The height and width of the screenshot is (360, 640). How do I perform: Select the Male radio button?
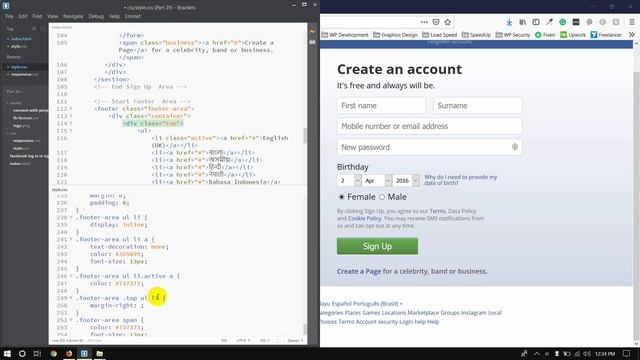[x=382, y=197]
